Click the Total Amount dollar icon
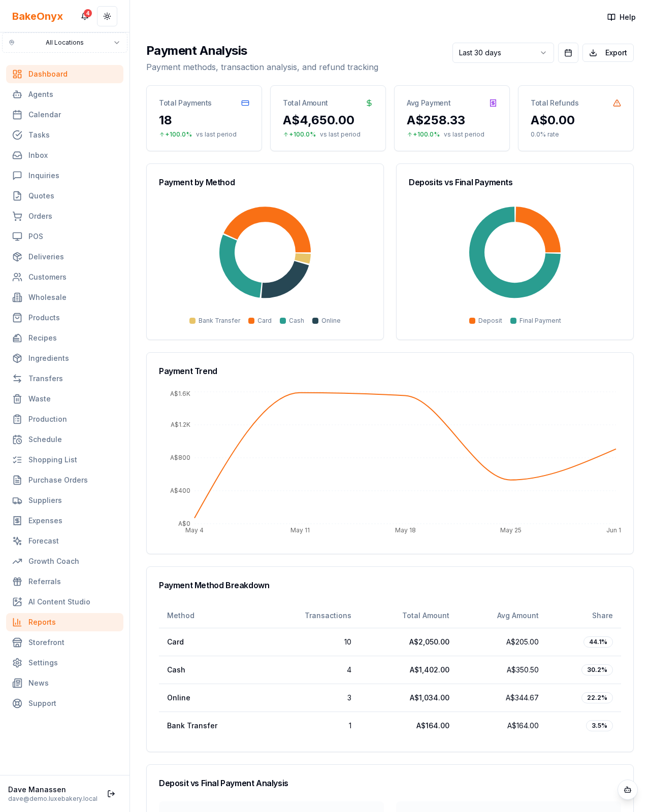The width and height of the screenshot is (650, 812). click(369, 103)
